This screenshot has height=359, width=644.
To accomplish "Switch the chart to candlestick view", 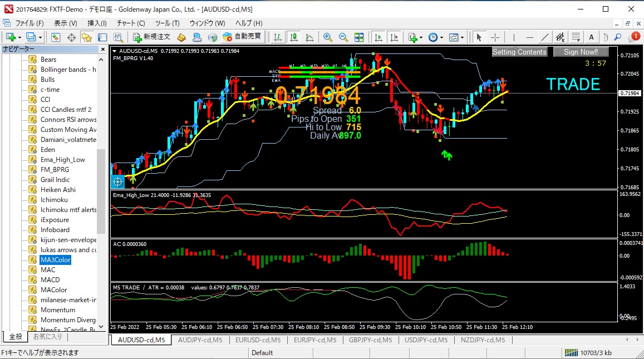I will pyautogui.click(x=294, y=37).
